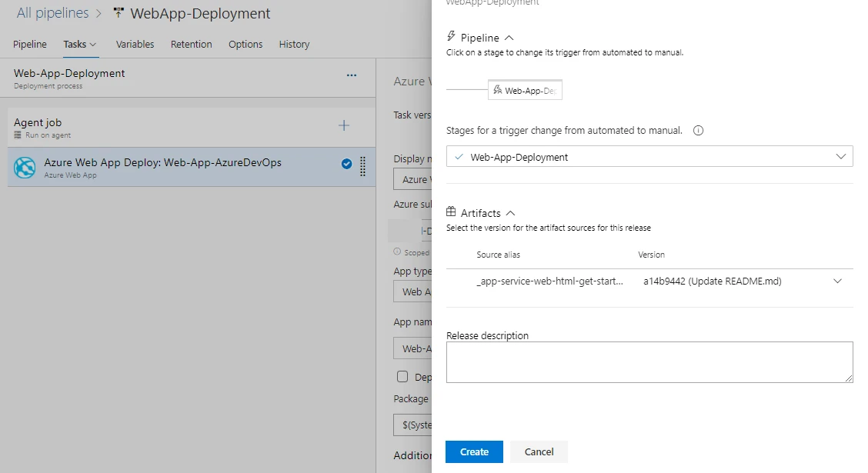868x473 pixels.
Task: Switch to the Variables tab
Action: 135,44
